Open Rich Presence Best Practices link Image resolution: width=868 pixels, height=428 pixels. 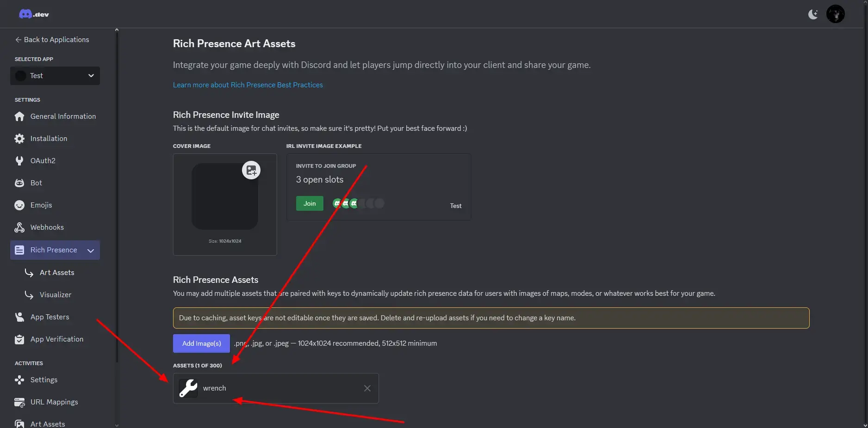248,85
